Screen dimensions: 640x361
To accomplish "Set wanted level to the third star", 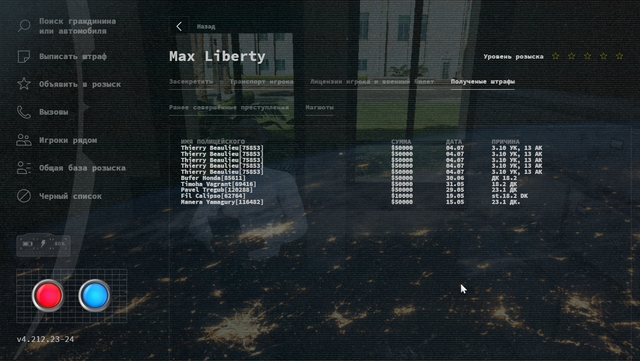I will click(587, 56).
